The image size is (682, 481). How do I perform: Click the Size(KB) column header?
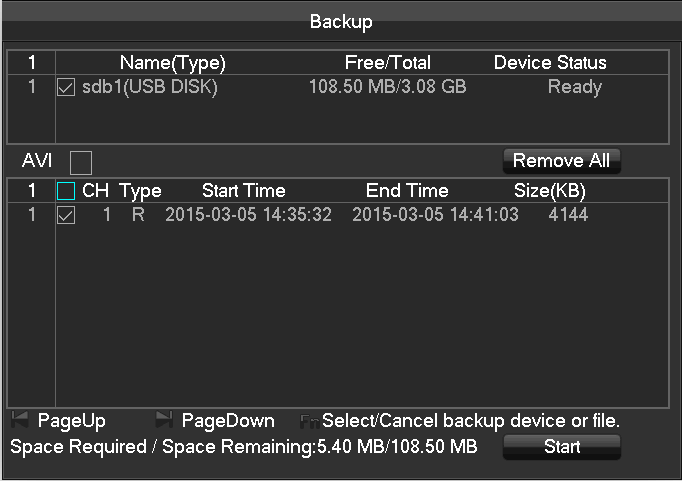coord(550,190)
